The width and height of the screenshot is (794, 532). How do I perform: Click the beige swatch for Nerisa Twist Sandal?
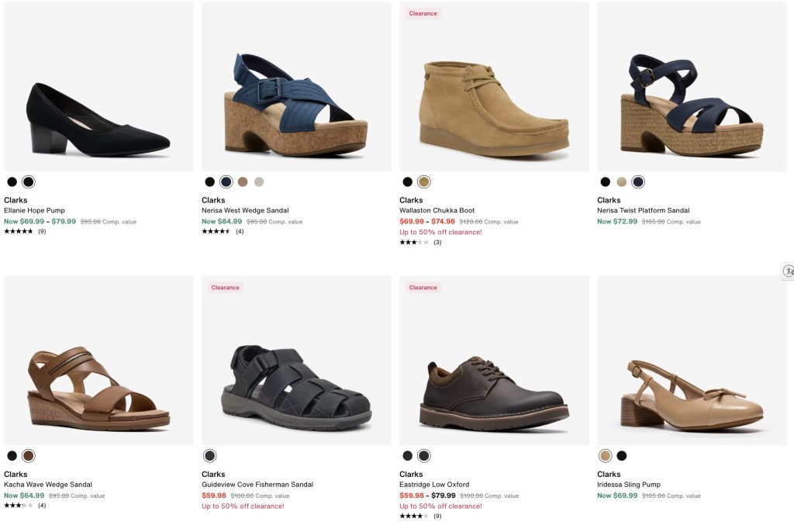coord(621,182)
